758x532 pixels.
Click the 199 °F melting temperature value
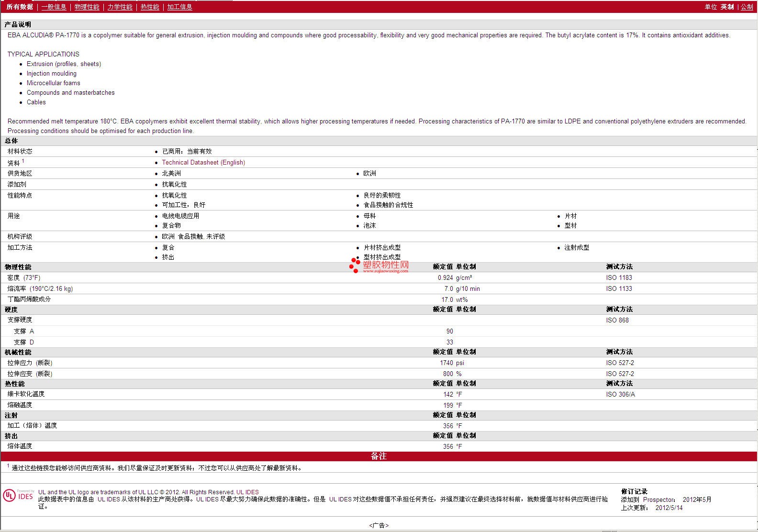tap(453, 405)
